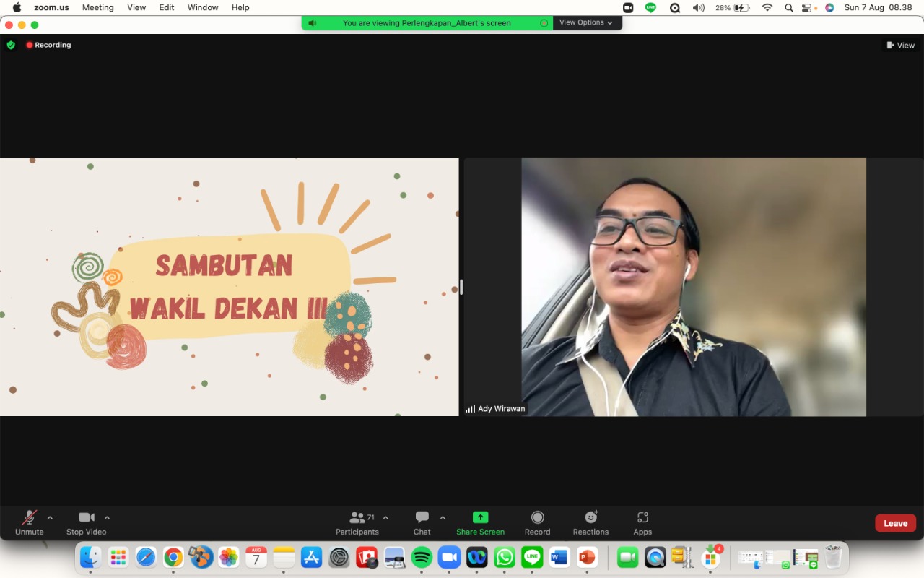Open the zoom.us menu

[51, 7]
